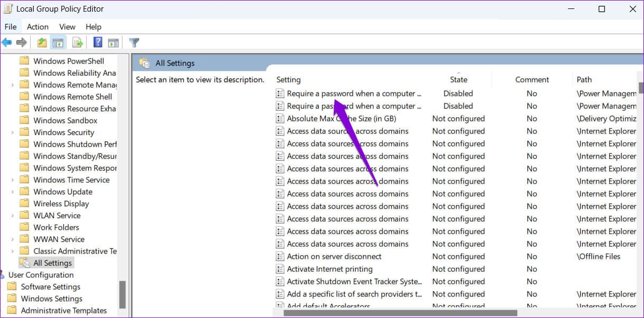Click icon beside Add a specific list of search providers
Image resolution: width=644 pixels, height=318 pixels.
pyautogui.click(x=280, y=294)
